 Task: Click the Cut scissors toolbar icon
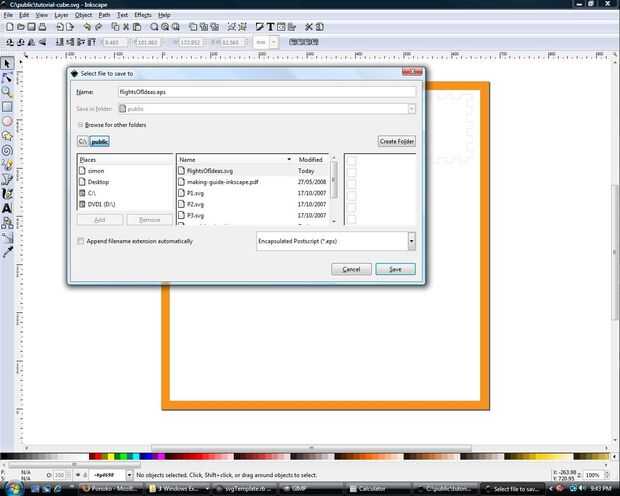pos(126,27)
